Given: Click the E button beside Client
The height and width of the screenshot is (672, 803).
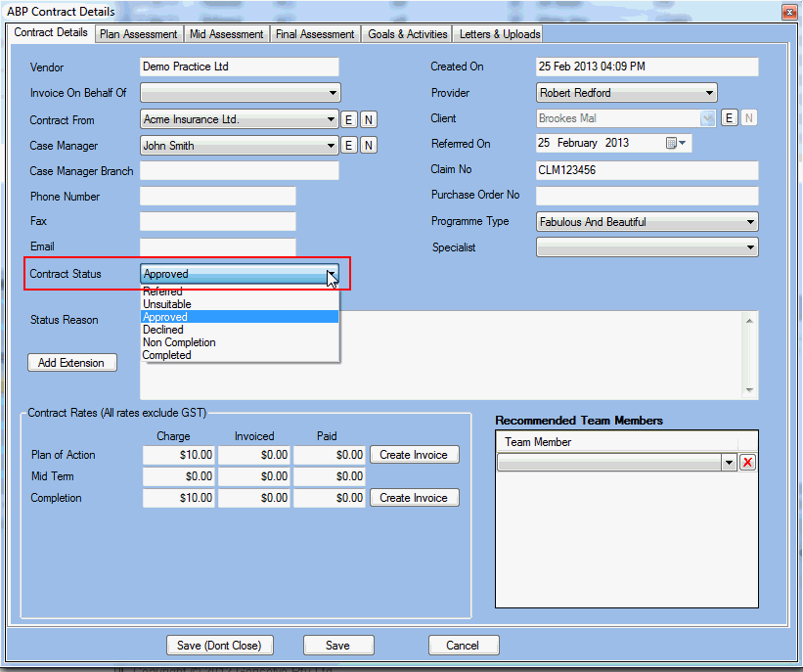Looking at the screenshot, I should [x=730, y=118].
